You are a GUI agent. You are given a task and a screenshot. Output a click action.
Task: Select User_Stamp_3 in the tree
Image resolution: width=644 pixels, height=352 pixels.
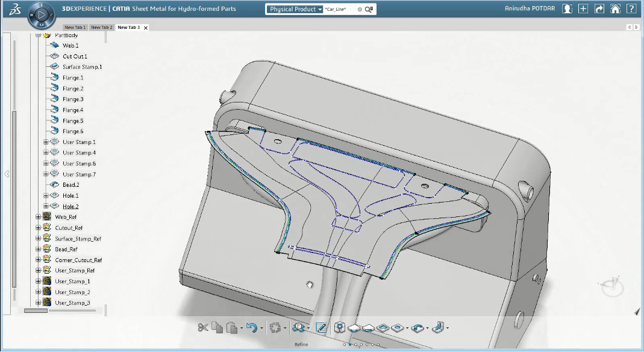tap(72, 303)
